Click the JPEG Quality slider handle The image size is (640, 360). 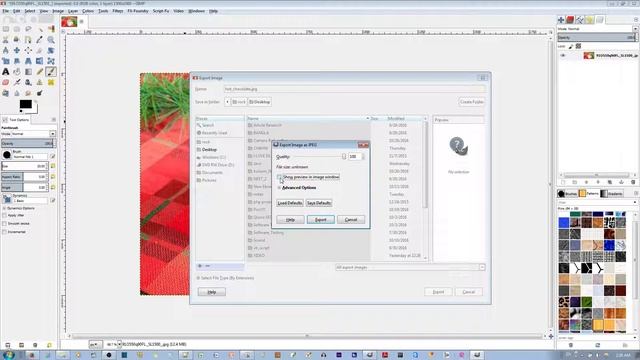pyautogui.click(x=344, y=156)
